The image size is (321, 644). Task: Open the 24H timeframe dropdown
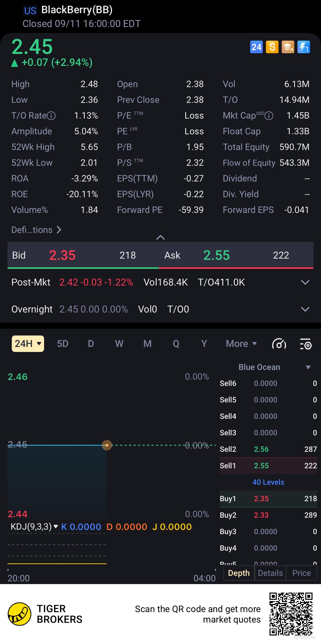28,344
